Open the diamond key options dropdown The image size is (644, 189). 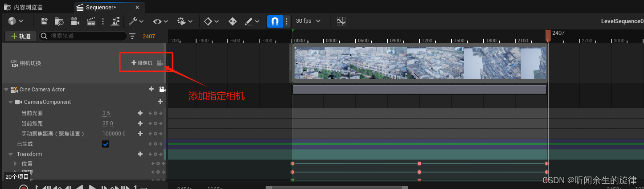(x=211, y=21)
